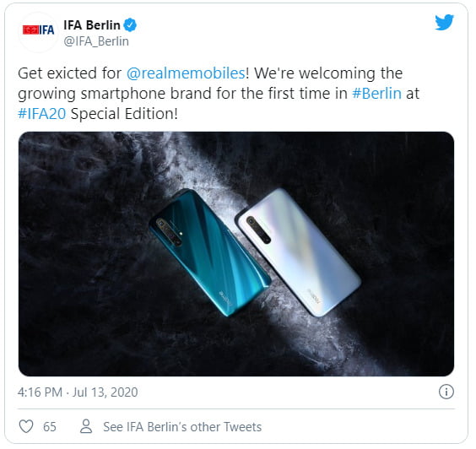Open the #IFA20 hashtag
This screenshot has width=476, height=449.
(x=42, y=114)
